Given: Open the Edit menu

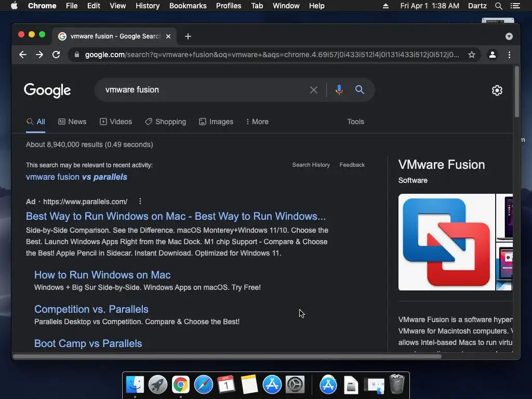Looking at the screenshot, I should [94, 6].
